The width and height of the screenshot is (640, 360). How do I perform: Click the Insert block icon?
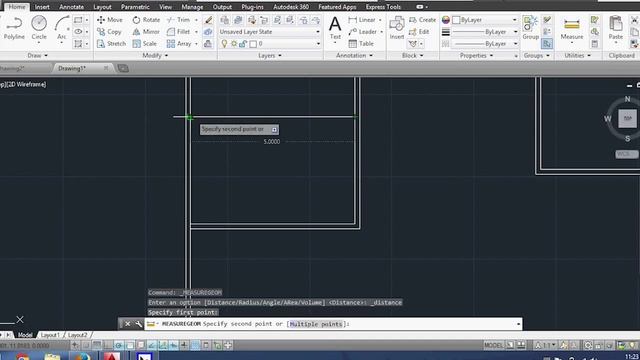pyautogui.click(x=396, y=28)
